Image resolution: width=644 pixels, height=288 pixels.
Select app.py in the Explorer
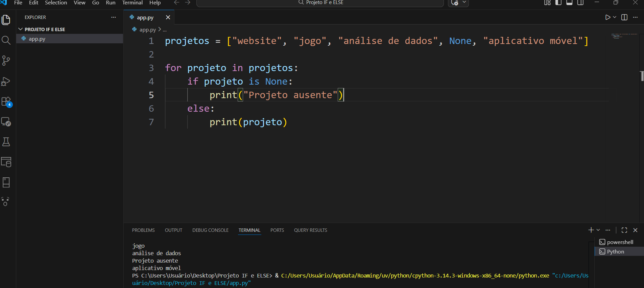(37, 39)
